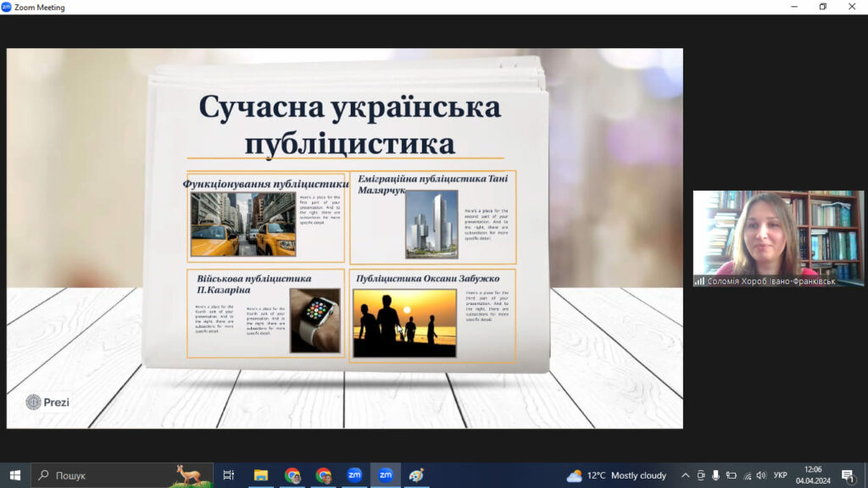Click the speaker volume tray icon
The height and width of the screenshot is (488, 868).
click(x=760, y=475)
